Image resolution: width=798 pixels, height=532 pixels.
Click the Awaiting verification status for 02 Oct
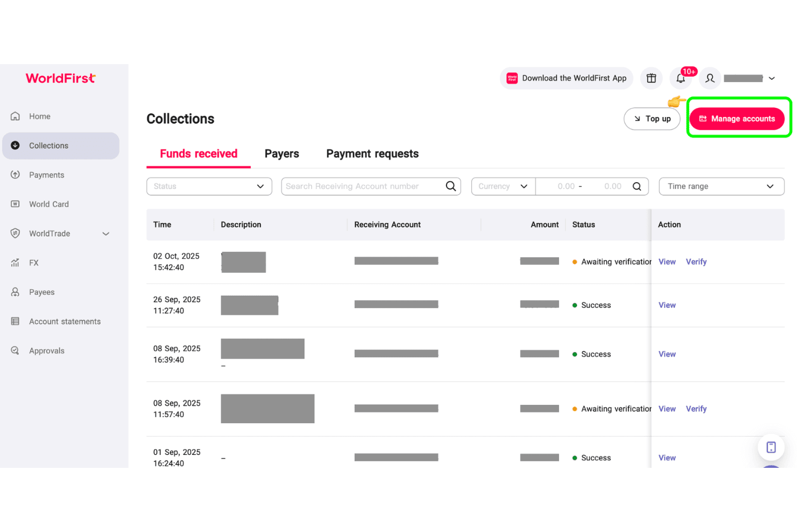coord(612,262)
